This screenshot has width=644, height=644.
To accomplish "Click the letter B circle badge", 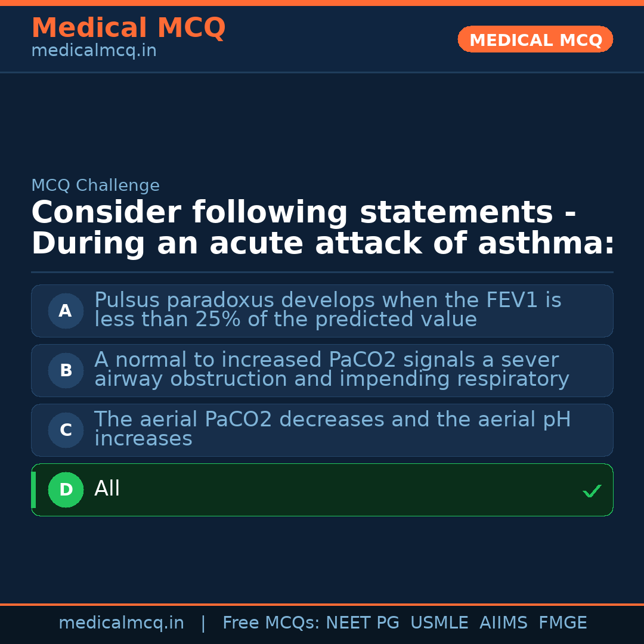I will point(66,370).
